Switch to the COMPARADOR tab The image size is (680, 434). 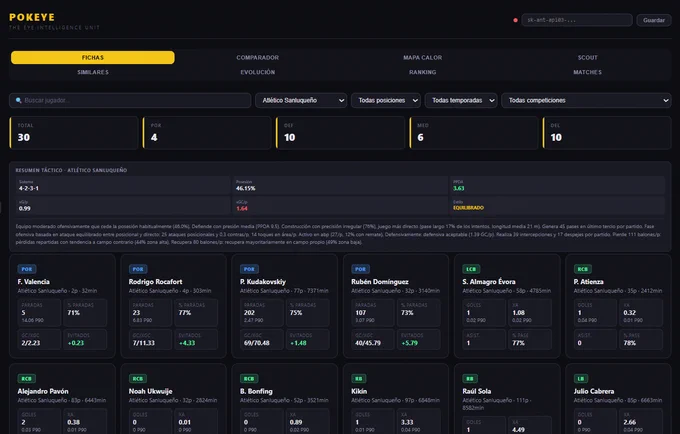[x=258, y=57]
